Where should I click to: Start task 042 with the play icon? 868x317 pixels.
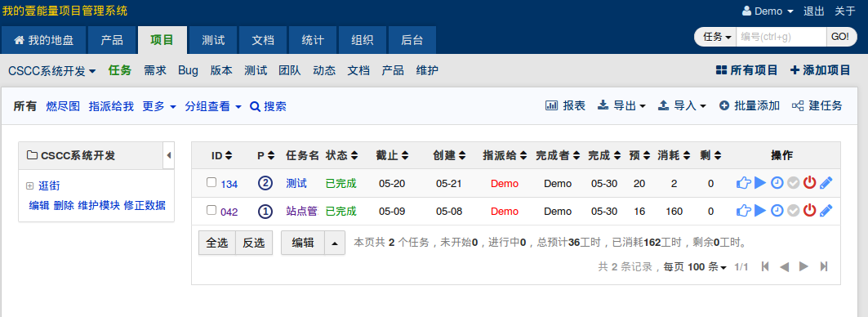point(760,211)
